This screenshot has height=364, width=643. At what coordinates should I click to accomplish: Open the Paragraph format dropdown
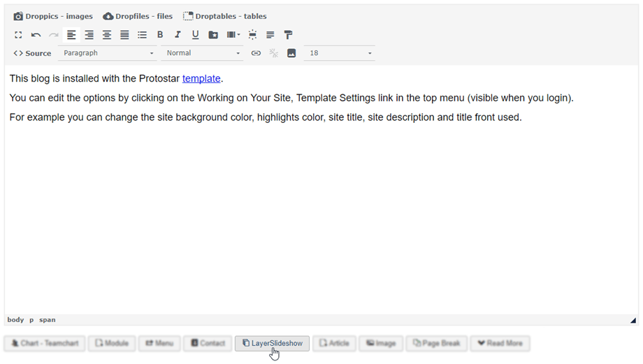(x=108, y=53)
